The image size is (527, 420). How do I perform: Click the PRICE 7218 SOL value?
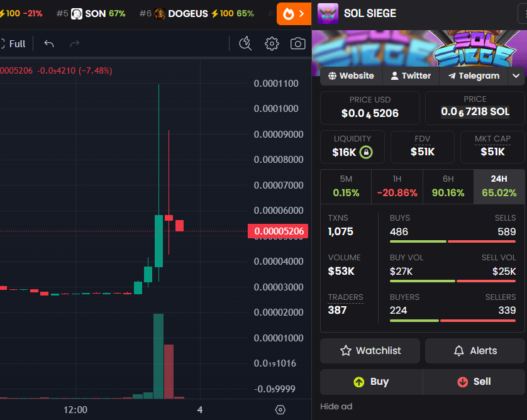[475, 111]
